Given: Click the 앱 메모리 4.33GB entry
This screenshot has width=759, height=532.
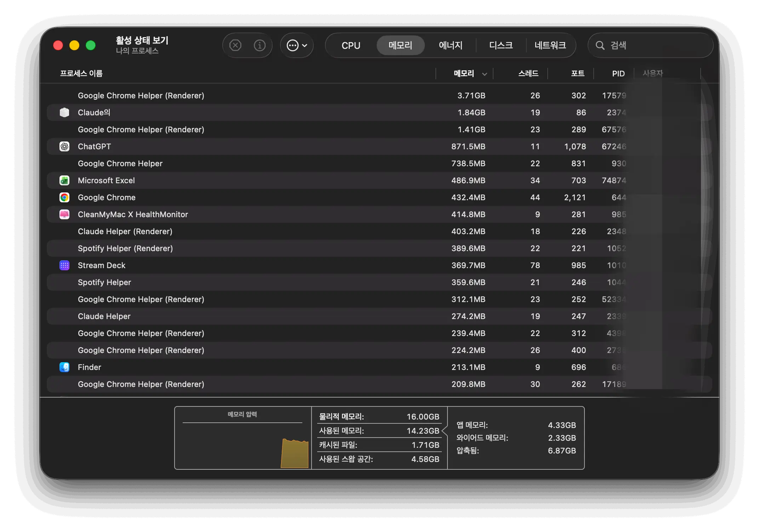Looking at the screenshot, I should tap(516, 425).
